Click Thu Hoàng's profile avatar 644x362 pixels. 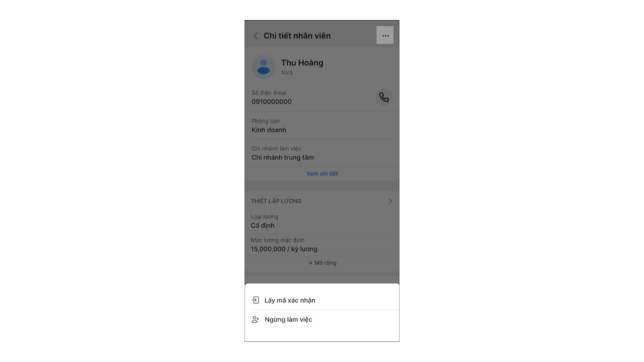264,67
